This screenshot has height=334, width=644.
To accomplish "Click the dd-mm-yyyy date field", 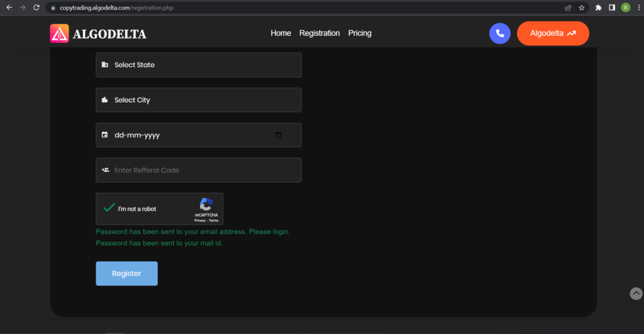I will (198, 135).
